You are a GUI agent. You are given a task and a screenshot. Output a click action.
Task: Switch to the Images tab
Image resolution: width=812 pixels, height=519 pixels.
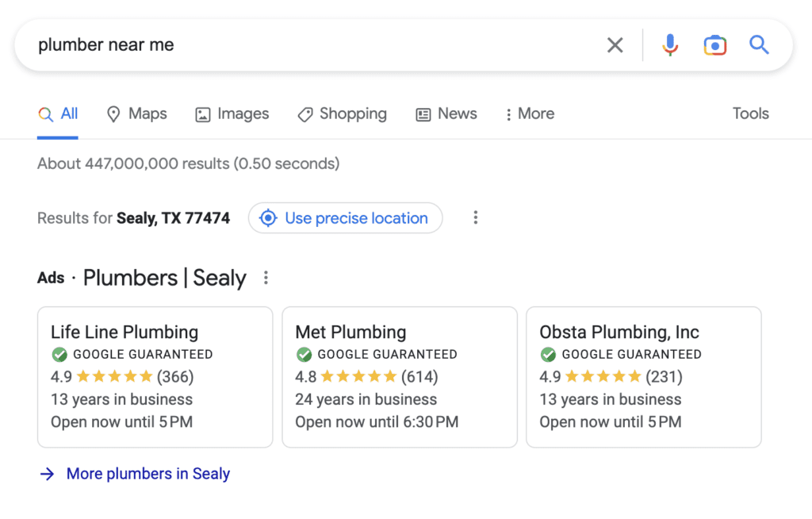[x=232, y=114]
